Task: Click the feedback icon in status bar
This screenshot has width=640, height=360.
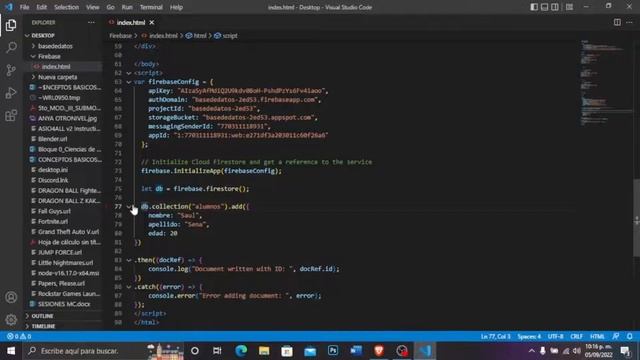Action: [x=616, y=336]
